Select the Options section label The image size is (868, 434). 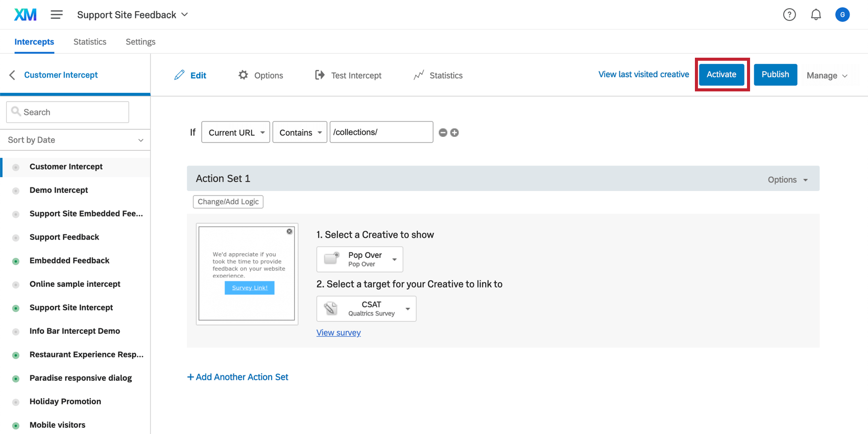tap(269, 76)
